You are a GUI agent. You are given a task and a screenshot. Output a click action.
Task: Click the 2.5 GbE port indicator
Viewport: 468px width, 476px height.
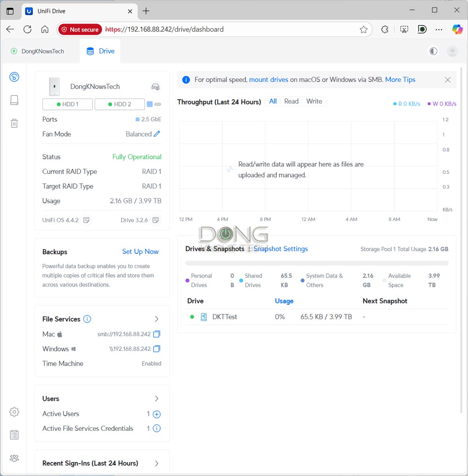(x=148, y=119)
